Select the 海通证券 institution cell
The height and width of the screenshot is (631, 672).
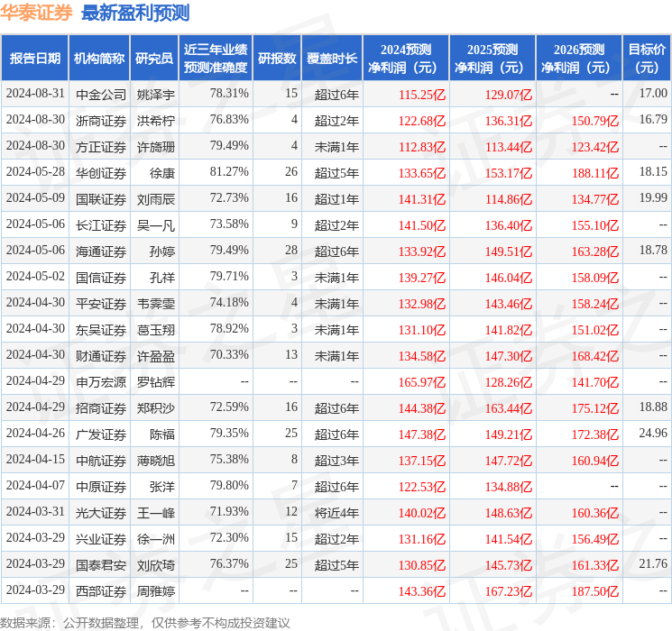click(101, 251)
